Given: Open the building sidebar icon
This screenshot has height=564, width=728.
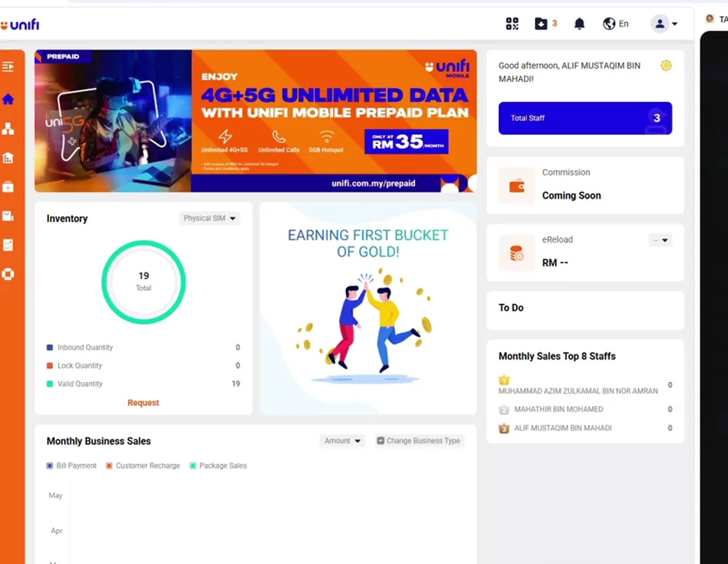Looking at the screenshot, I should click(x=8, y=158).
